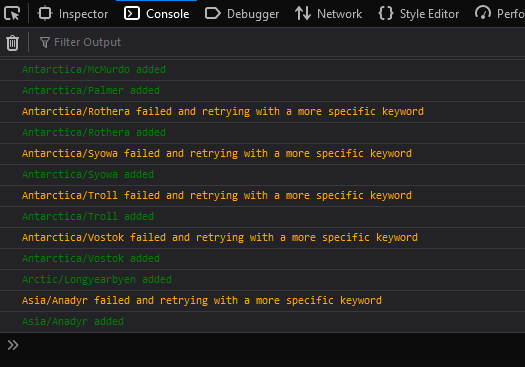Click the Inspector panel icon

pos(45,14)
